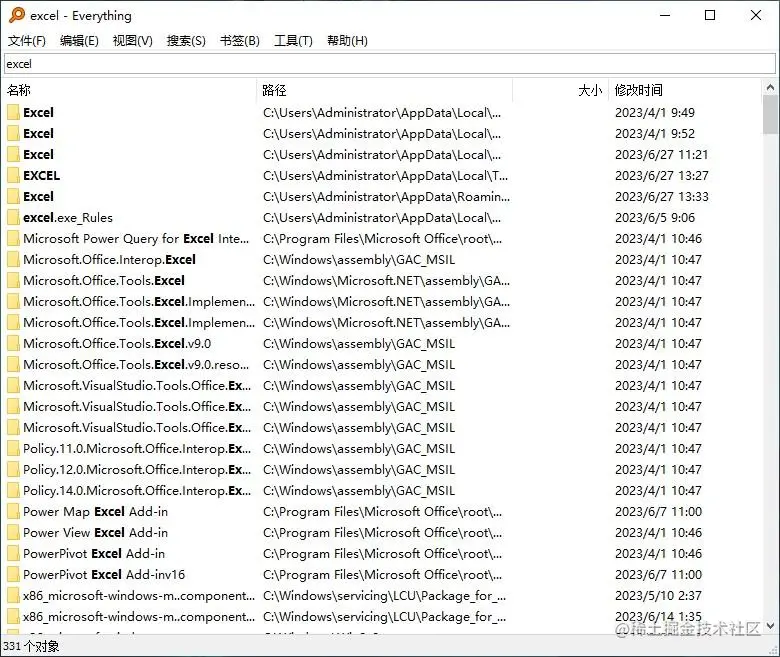Select the EXCEL folder name in uppercase
The width and height of the screenshot is (780, 657).
point(41,175)
